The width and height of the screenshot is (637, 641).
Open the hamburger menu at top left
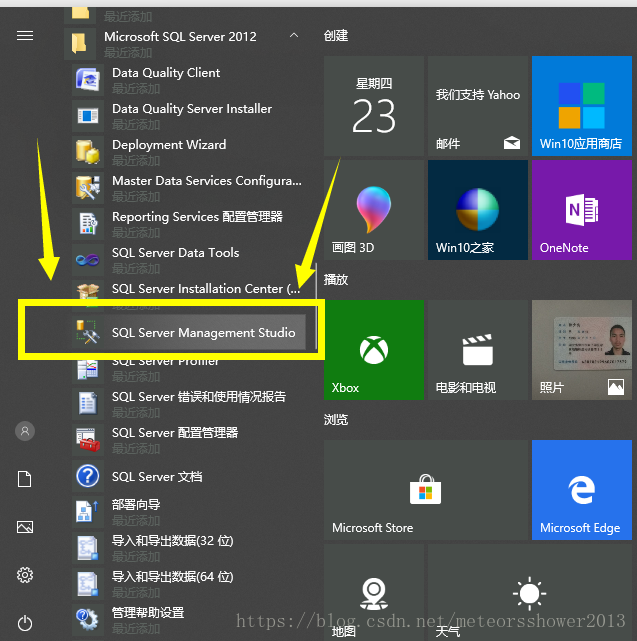point(25,36)
